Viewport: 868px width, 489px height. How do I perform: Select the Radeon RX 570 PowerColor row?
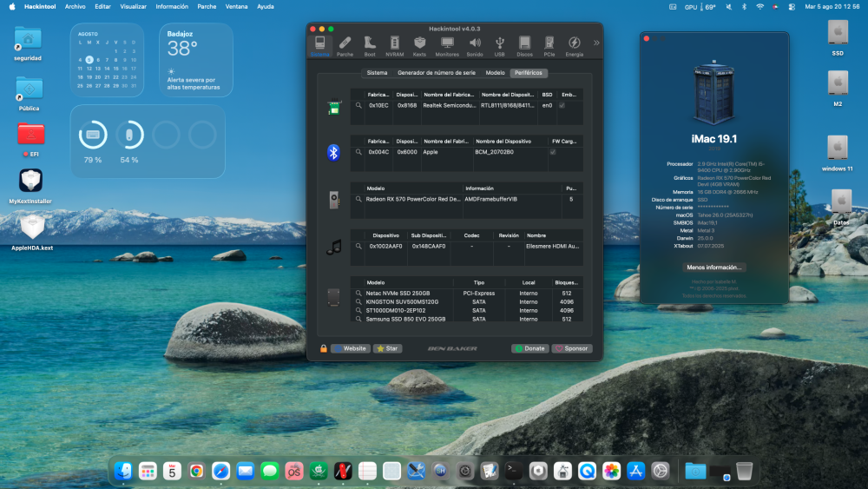[467, 199]
